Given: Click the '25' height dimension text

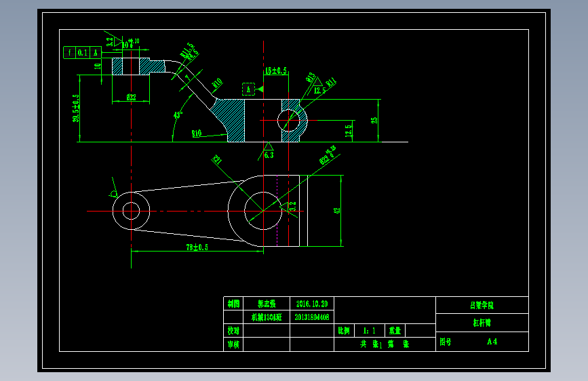Looking at the screenshot, I should (x=374, y=121).
